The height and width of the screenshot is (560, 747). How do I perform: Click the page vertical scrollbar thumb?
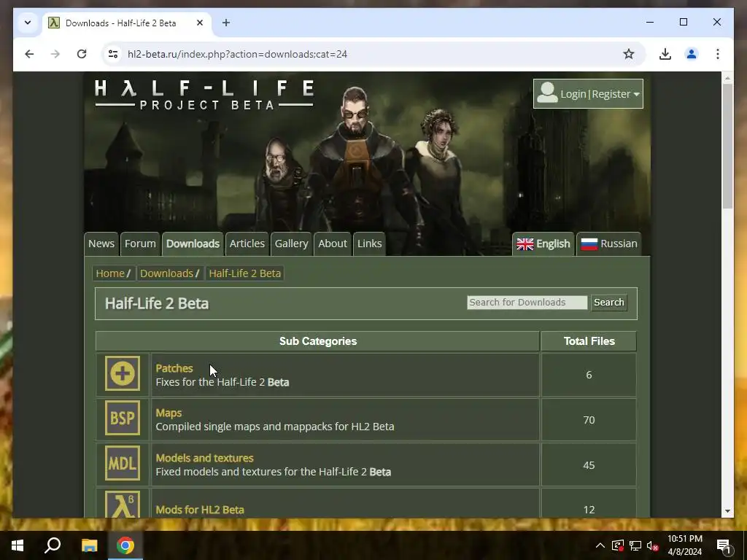pyautogui.click(x=727, y=145)
